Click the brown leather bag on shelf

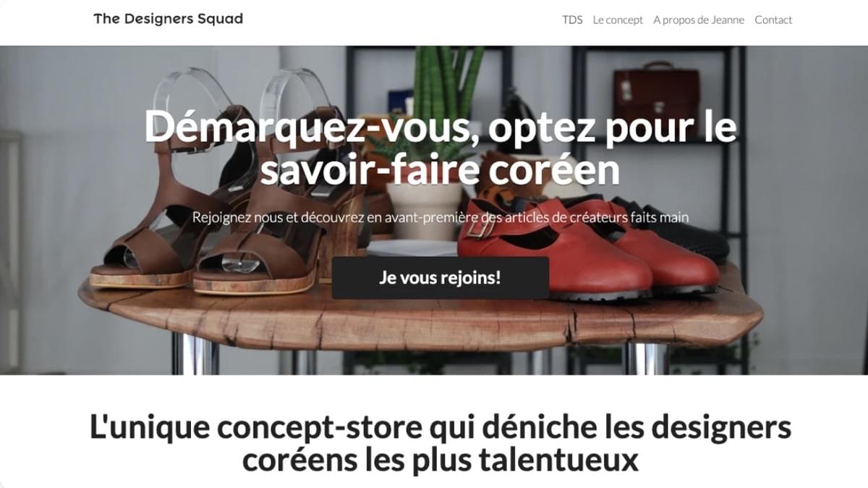pos(656,94)
